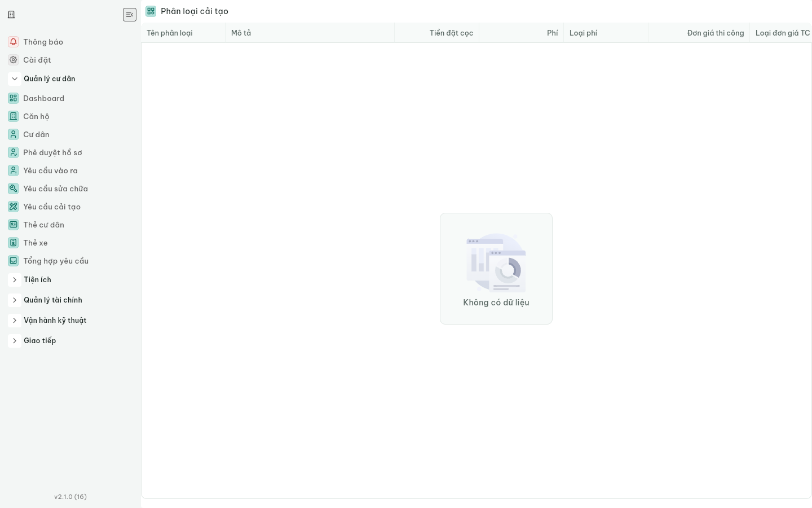Expand the Tiện ích chevron

(15, 280)
